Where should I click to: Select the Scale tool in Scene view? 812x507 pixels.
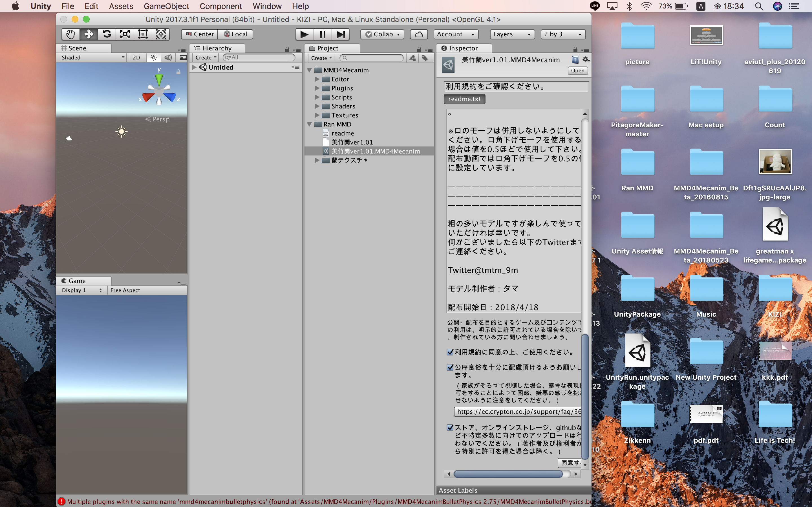pos(125,34)
